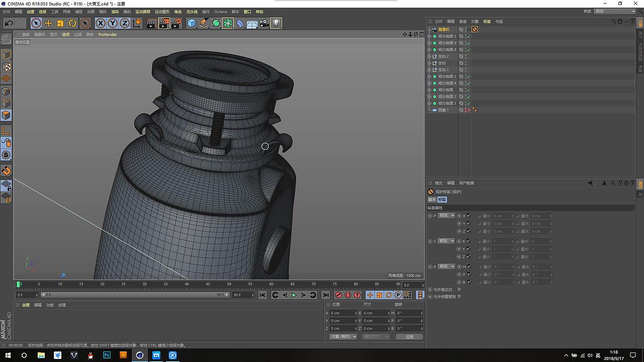Image resolution: width=644 pixels, height=362 pixels.
Task: Select the Move tool in top toolbar
Action: [48, 23]
